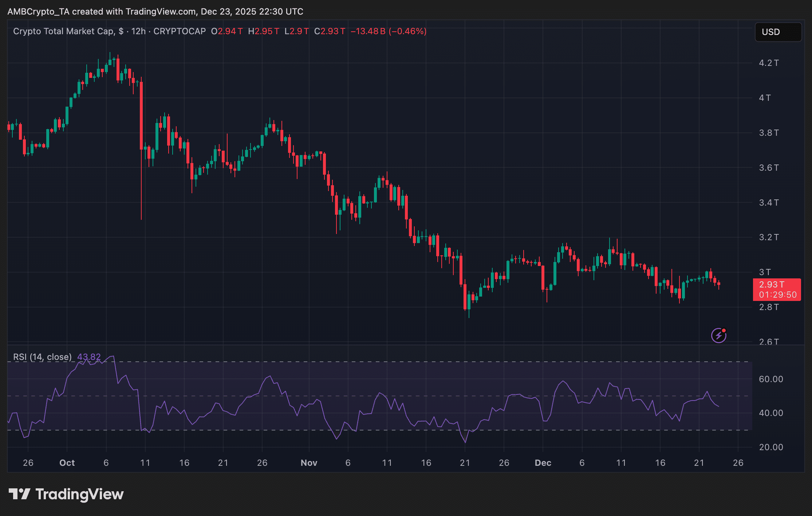
Task: Click the red notification dot on lightning icon
Action: [x=724, y=330]
